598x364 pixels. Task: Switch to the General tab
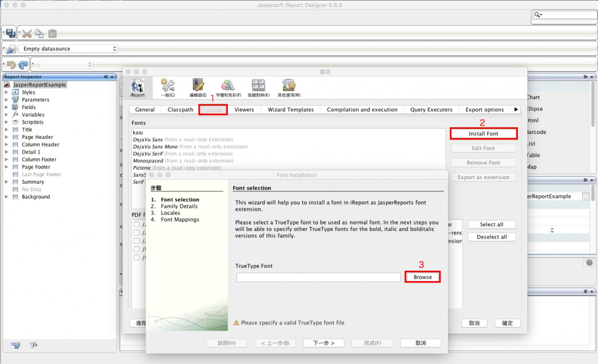pyautogui.click(x=145, y=110)
